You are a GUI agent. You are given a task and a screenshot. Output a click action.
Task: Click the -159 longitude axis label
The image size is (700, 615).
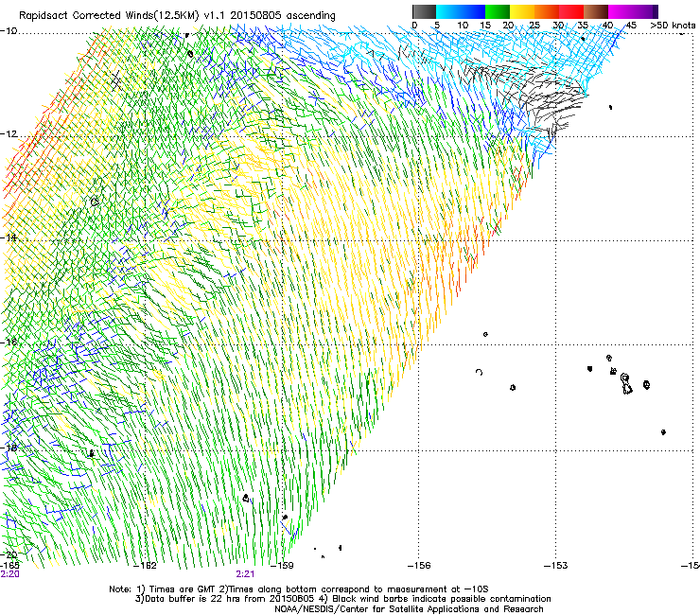coord(283,566)
